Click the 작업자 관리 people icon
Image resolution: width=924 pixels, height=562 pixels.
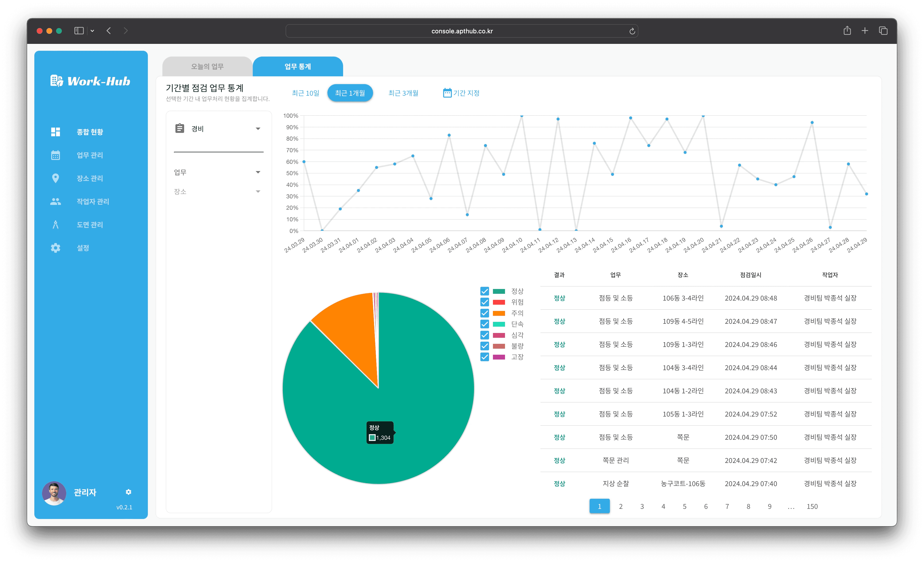click(56, 202)
